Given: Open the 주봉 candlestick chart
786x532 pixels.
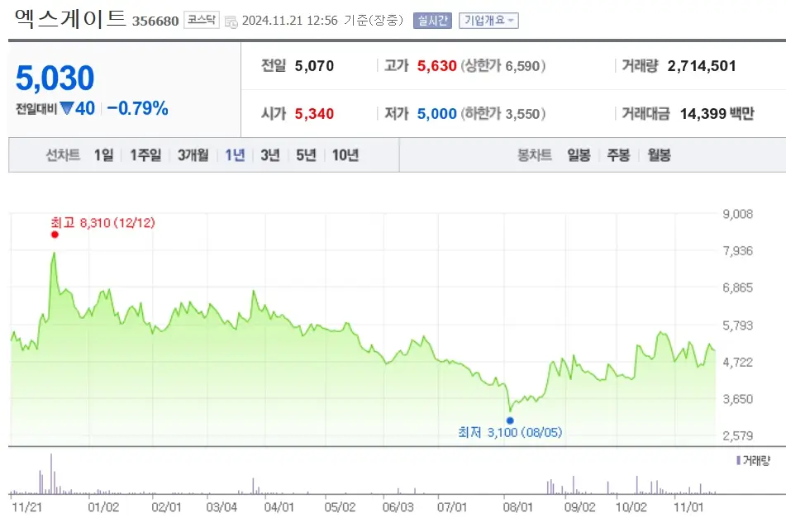Looking at the screenshot, I should point(618,155).
